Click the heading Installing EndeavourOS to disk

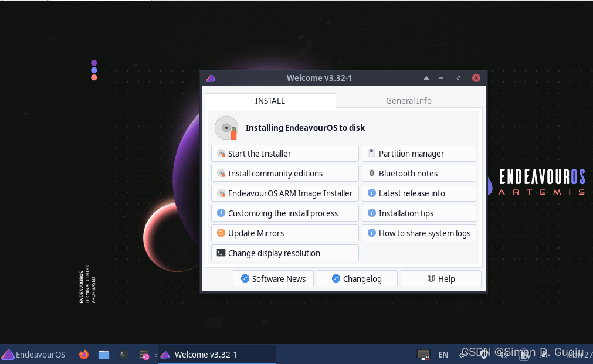(x=305, y=128)
